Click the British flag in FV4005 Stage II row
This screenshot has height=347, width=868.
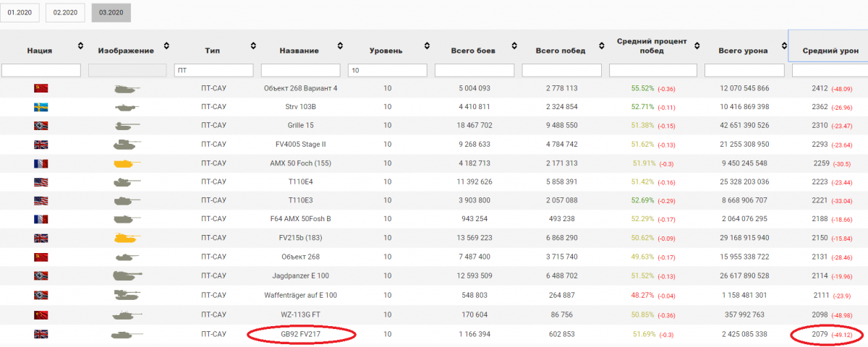pos(40,145)
